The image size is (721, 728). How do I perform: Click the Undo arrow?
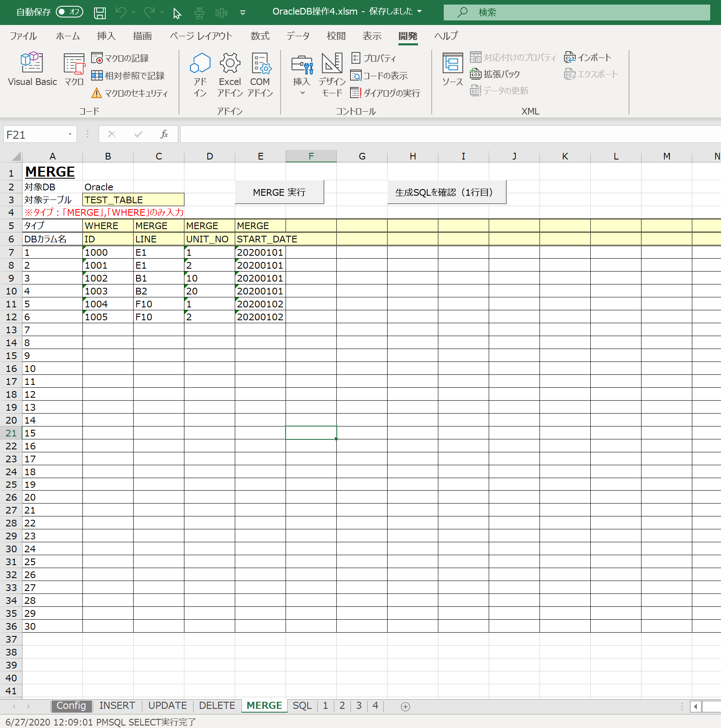(121, 12)
